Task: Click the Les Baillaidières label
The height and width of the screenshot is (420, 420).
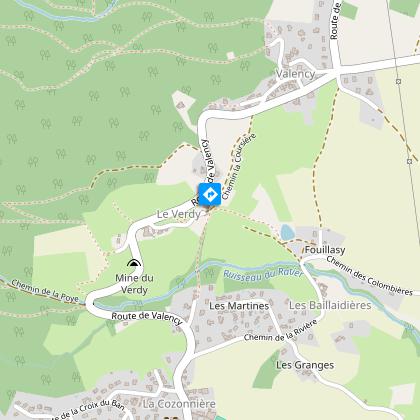Action: coord(330,305)
